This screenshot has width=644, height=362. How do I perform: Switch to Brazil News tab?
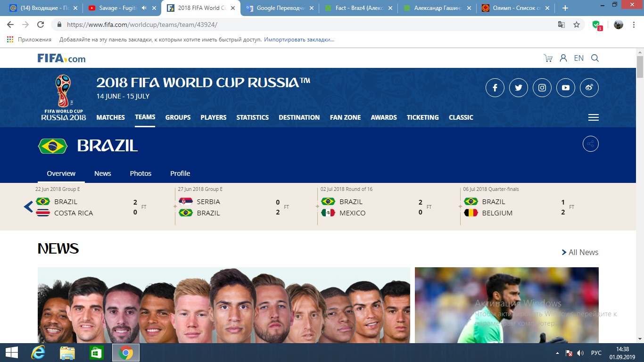coord(103,173)
